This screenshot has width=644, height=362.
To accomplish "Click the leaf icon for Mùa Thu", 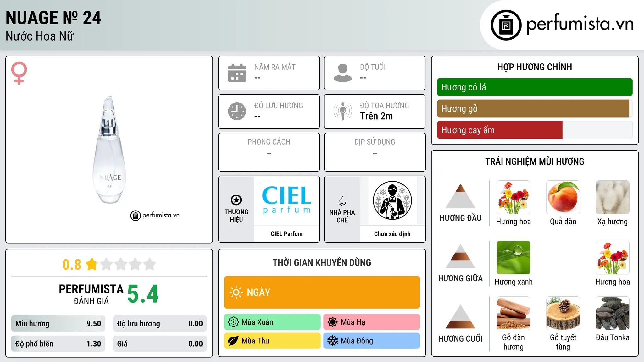I will point(233,341).
